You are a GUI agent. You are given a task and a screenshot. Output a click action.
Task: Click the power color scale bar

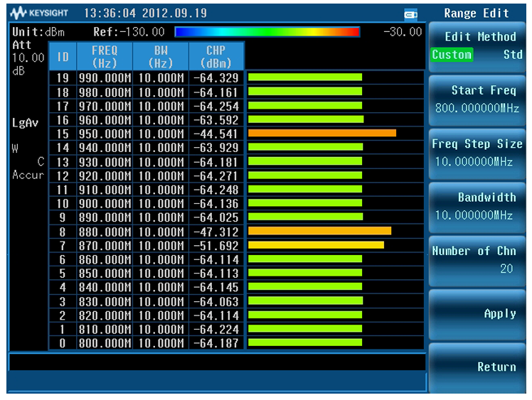coord(267,32)
